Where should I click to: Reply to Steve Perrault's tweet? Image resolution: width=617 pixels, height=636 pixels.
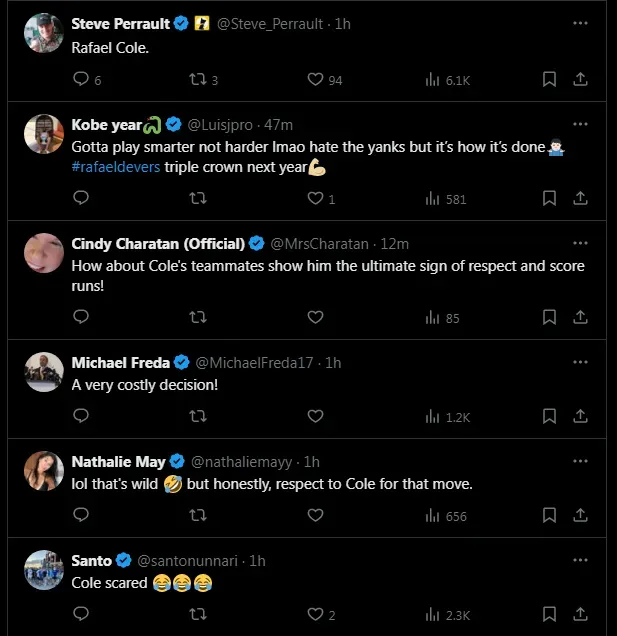pyautogui.click(x=82, y=80)
